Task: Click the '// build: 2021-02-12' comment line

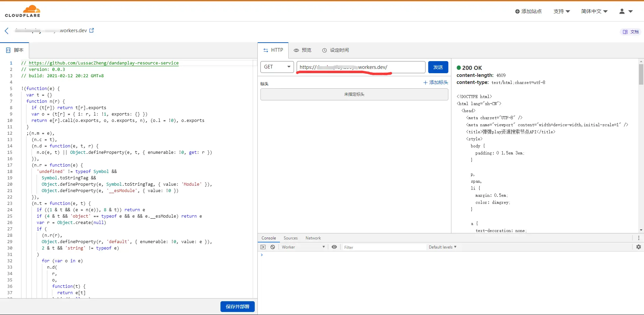Action: tap(62, 76)
